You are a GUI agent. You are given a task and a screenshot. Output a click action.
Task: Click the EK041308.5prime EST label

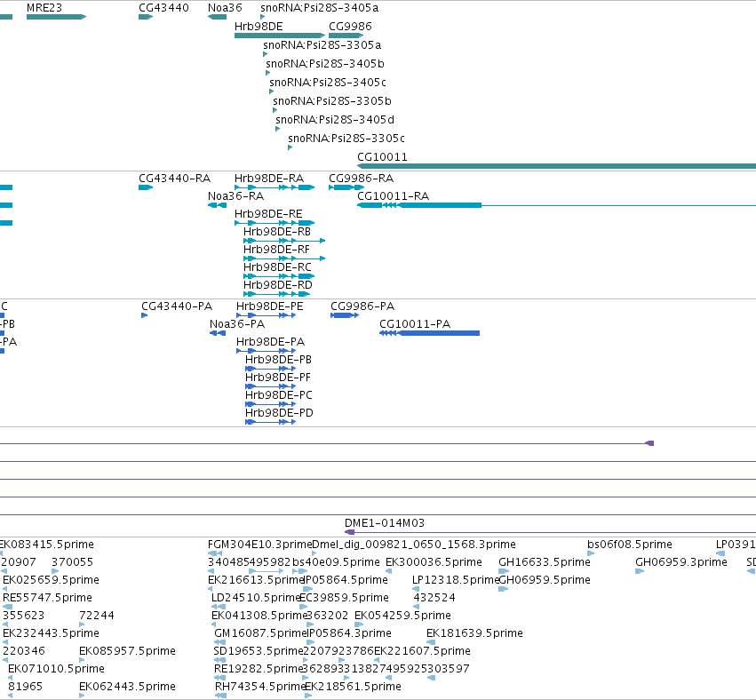click(x=259, y=616)
